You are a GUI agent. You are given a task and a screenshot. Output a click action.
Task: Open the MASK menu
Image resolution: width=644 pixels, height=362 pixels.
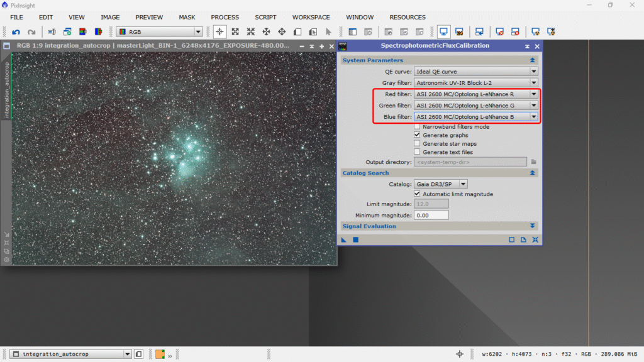click(187, 17)
